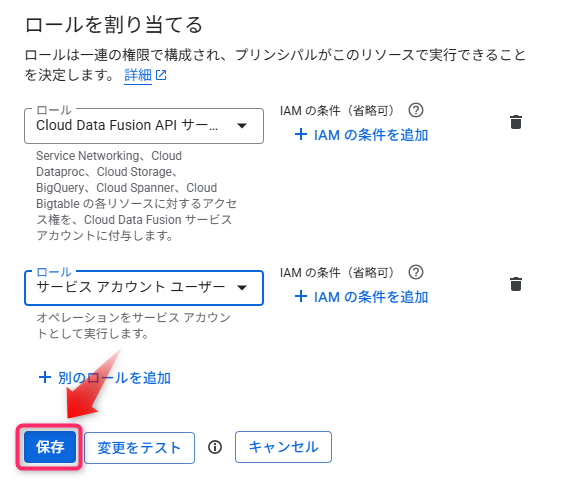The image size is (578, 488).
Task: Click the plus icon before 別のロールを追加
Action: [45, 377]
